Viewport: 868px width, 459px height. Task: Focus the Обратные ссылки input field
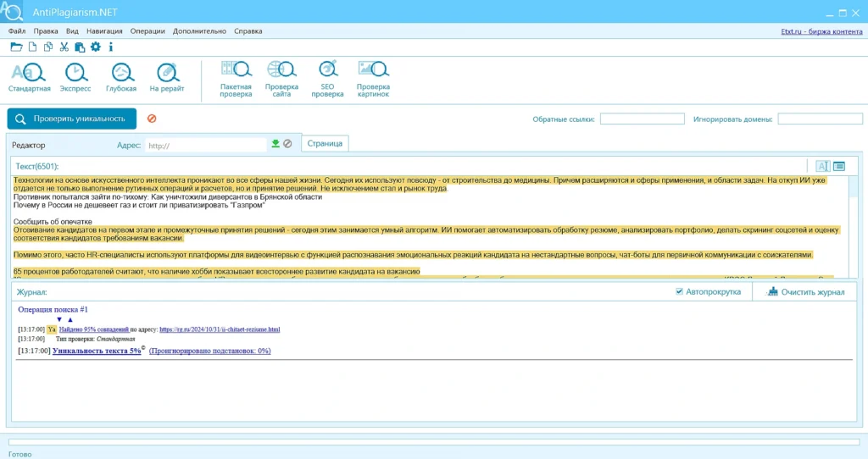(x=643, y=119)
